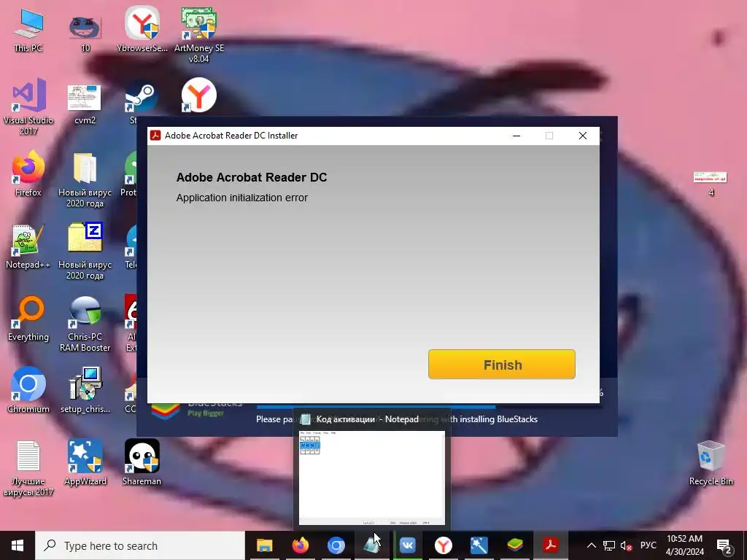Minimize the Adobe Acrobat Reader DC Installer
The height and width of the screenshot is (560, 747).
pyautogui.click(x=516, y=136)
